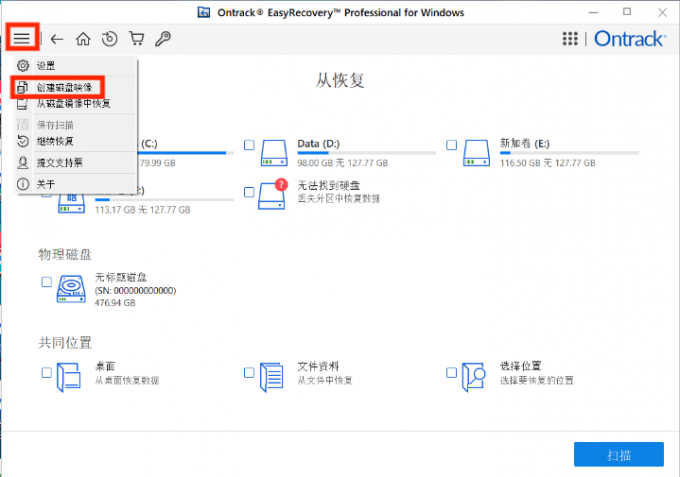Open the nine-dot apps grid icon
The image size is (680, 477).
pyautogui.click(x=570, y=39)
